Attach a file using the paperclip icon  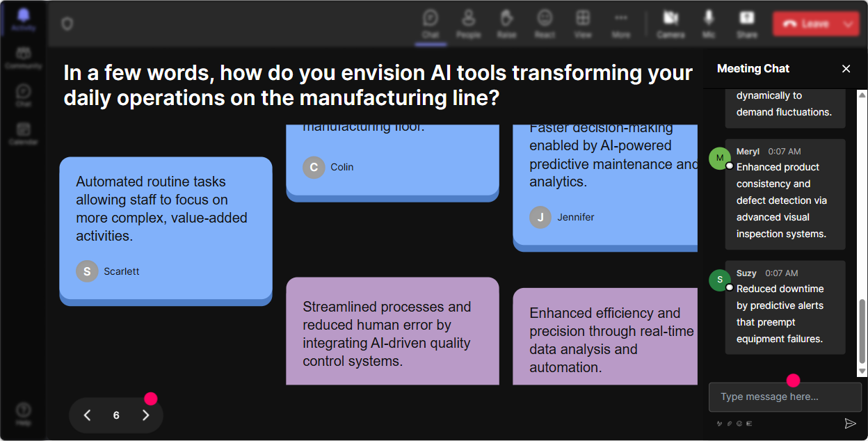tap(730, 424)
